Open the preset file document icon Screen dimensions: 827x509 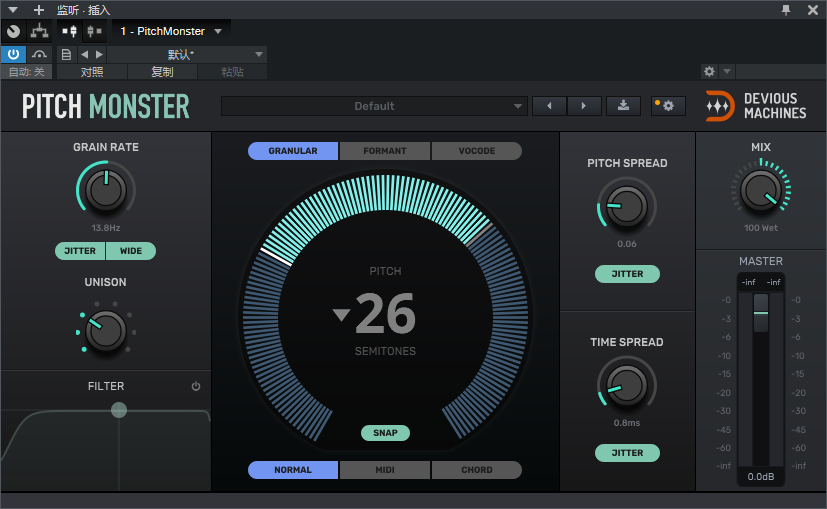tap(66, 54)
